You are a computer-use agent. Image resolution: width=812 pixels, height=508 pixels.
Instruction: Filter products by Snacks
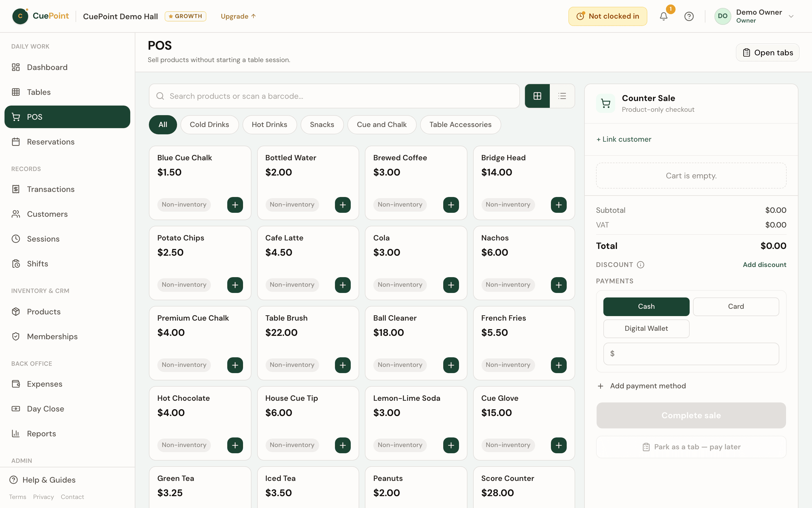click(322, 125)
